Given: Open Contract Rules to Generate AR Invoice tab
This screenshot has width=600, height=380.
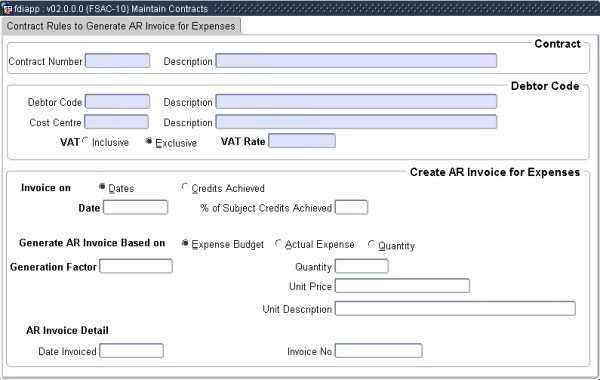Looking at the screenshot, I should (121, 26).
